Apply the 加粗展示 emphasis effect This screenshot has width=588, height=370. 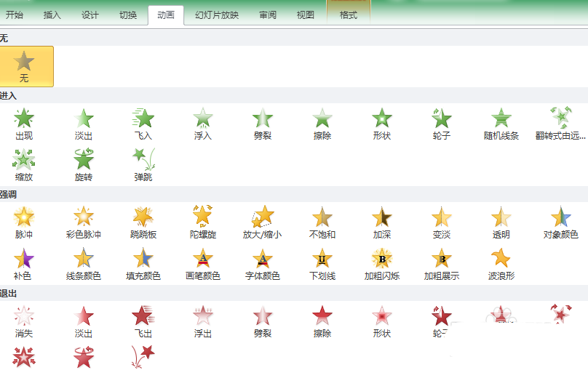click(x=442, y=265)
